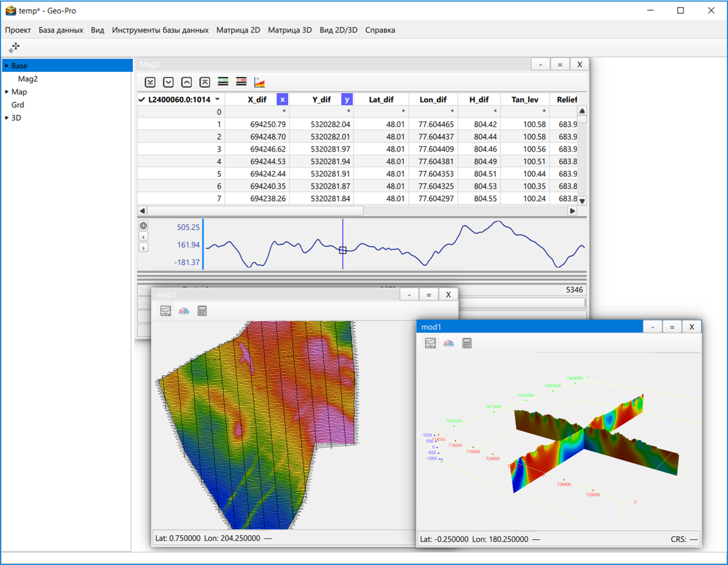Expand the 3D node in project tree
728x565 pixels.
click(x=7, y=118)
